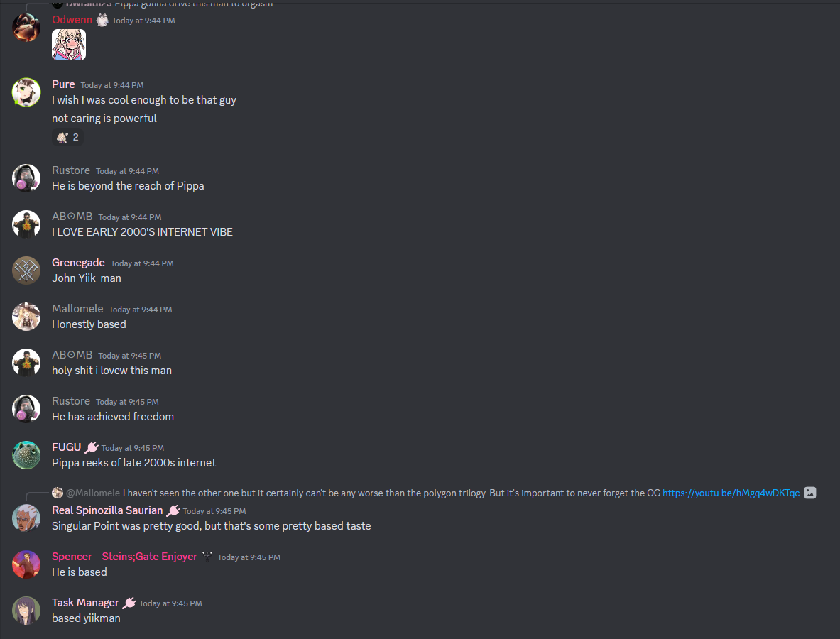This screenshot has width=840, height=639.
Task: Click the badge icon after Spencer's username
Action: click(207, 557)
